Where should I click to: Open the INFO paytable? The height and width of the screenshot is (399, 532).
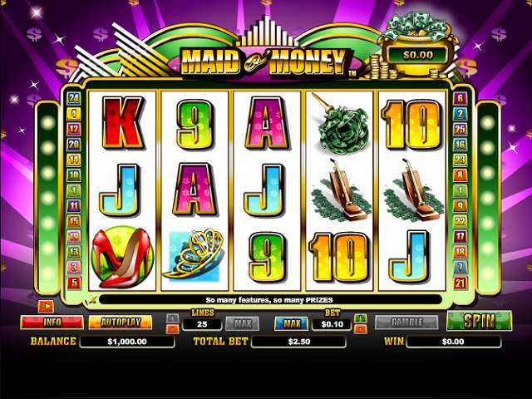[x=52, y=322]
